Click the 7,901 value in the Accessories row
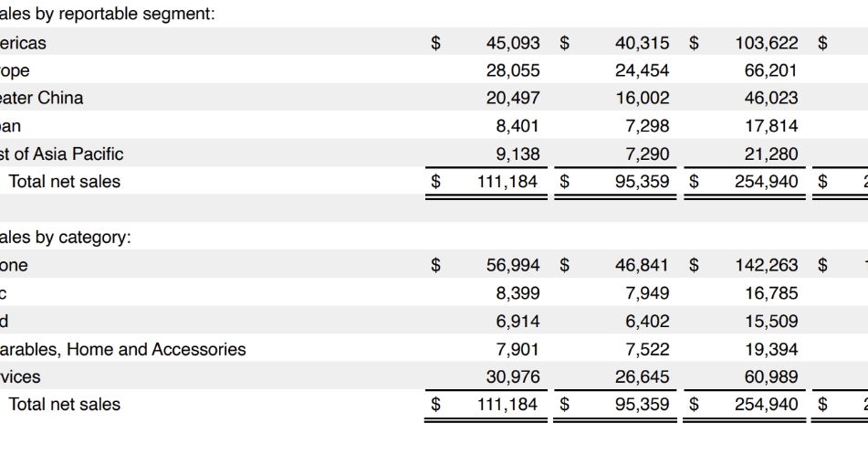Screen dimensions: 868x455 coord(518,350)
